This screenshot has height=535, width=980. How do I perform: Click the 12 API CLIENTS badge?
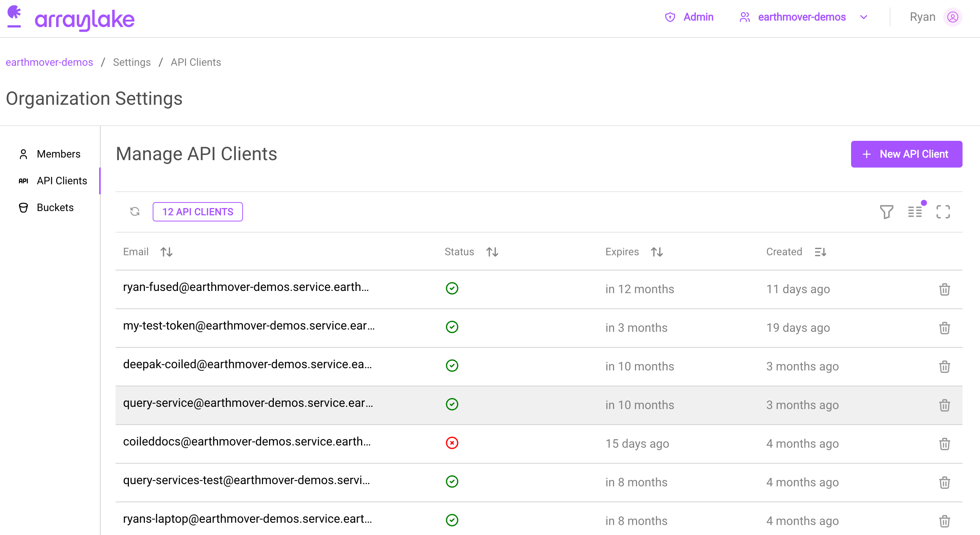197,211
